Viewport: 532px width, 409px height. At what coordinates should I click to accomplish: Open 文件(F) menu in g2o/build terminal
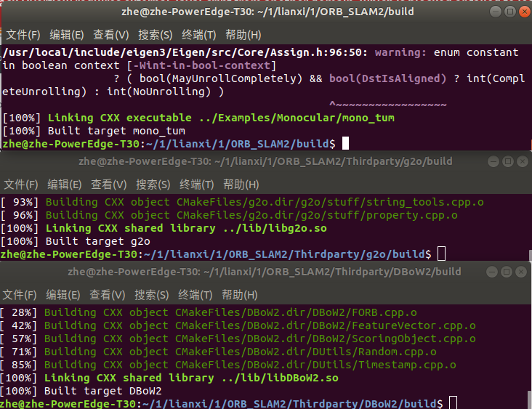(x=21, y=184)
